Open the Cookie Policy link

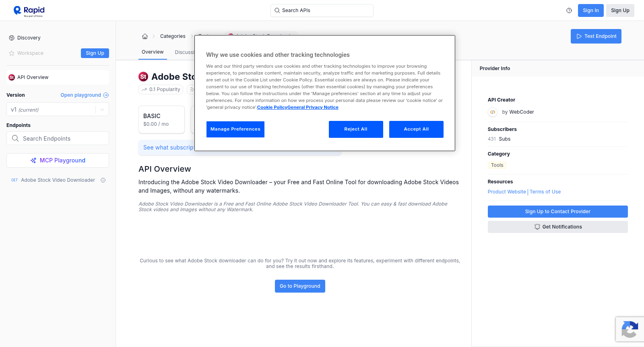click(272, 107)
